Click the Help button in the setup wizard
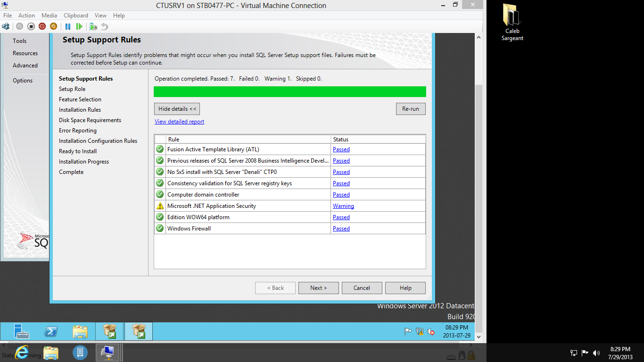644x362 pixels. click(x=405, y=288)
